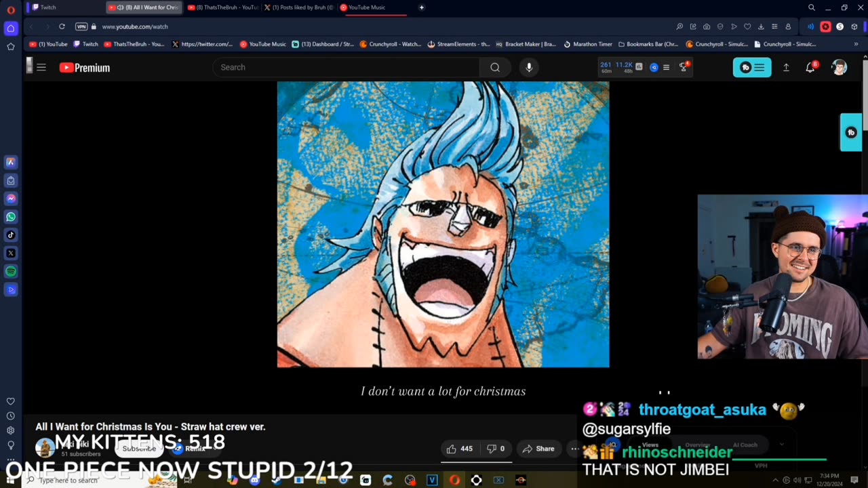
Task: Open the vidIQ side tab at right edge
Action: pos(850,132)
